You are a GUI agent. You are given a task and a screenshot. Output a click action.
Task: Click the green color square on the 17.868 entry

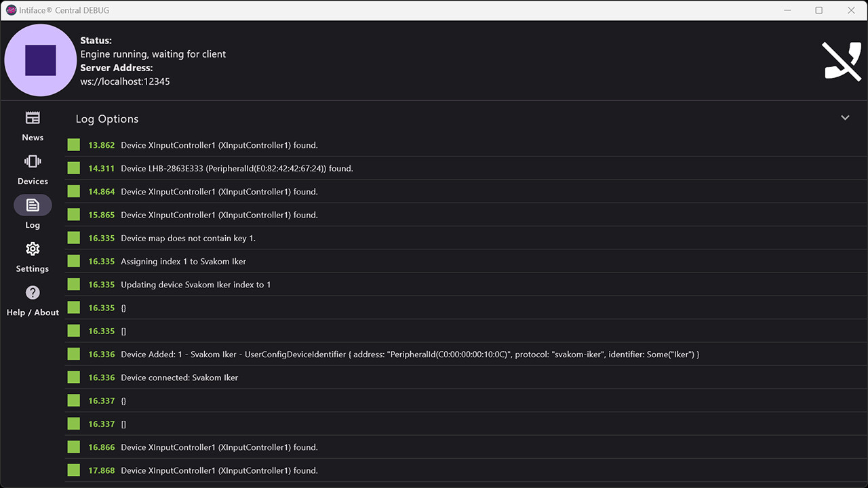coord(73,470)
